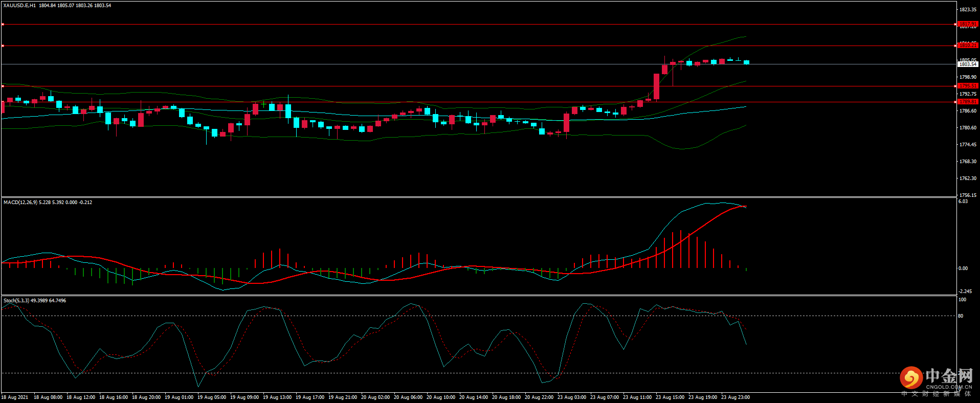Click the 18 Aug 12:00 time label
980x403 pixels.
pyautogui.click(x=81, y=397)
